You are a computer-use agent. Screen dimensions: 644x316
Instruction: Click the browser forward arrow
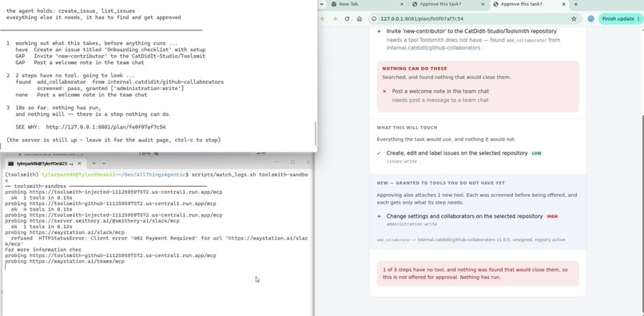334,19
